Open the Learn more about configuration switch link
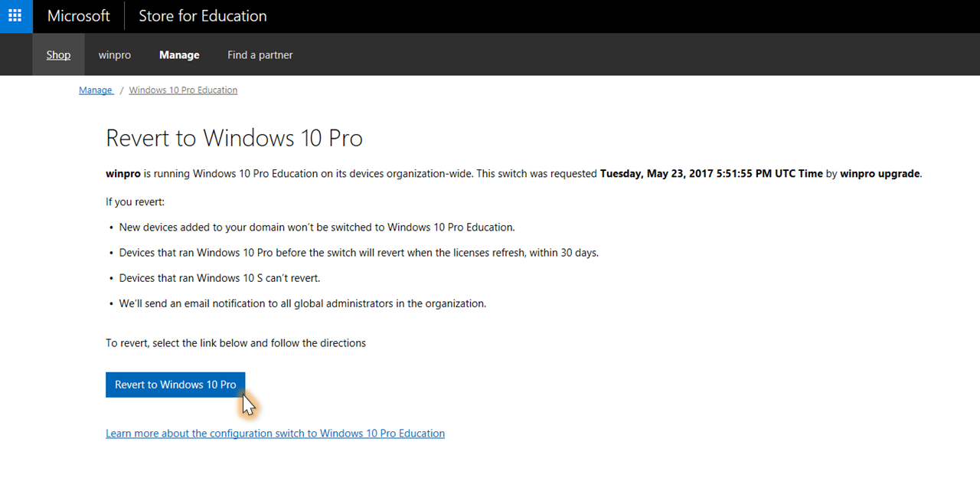980x478 pixels. (275, 434)
